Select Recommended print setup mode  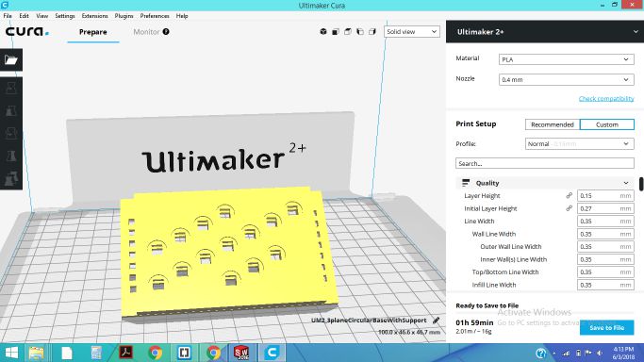coord(552,124)
